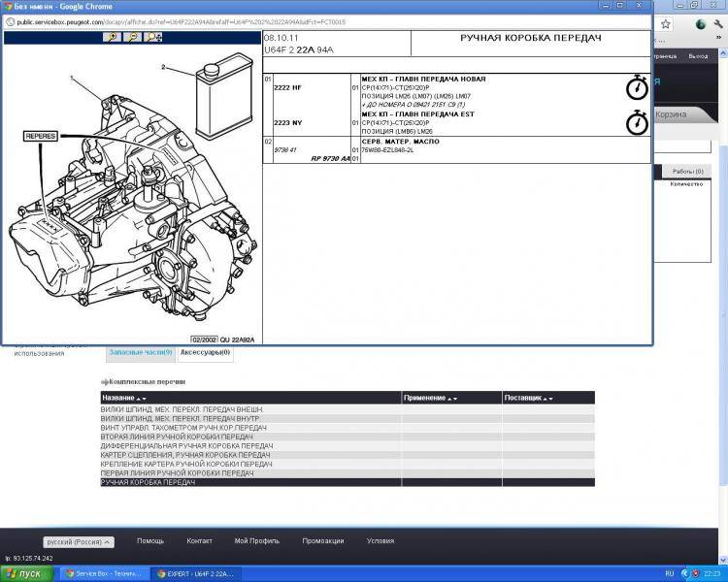The height and width of the screenshot is (582, 728).
Task: Sort list by Название column arrows
Action: click(x=142, y=399)
